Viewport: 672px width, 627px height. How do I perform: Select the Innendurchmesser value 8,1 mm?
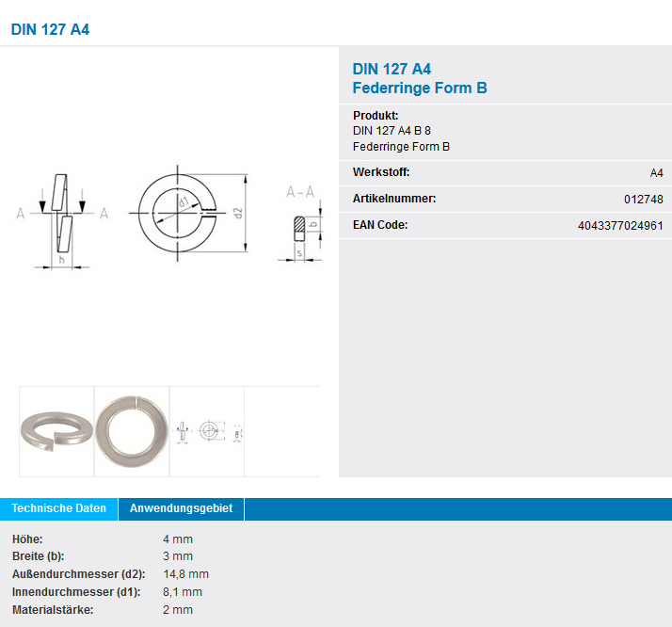183,592
